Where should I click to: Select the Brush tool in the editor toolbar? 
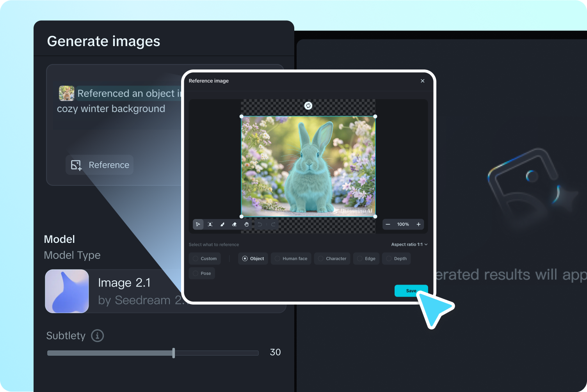tap(222, 224)
